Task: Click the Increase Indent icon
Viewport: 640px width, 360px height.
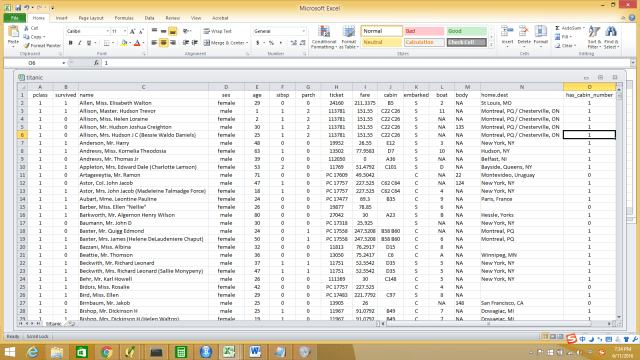Action: pos(195,42)
